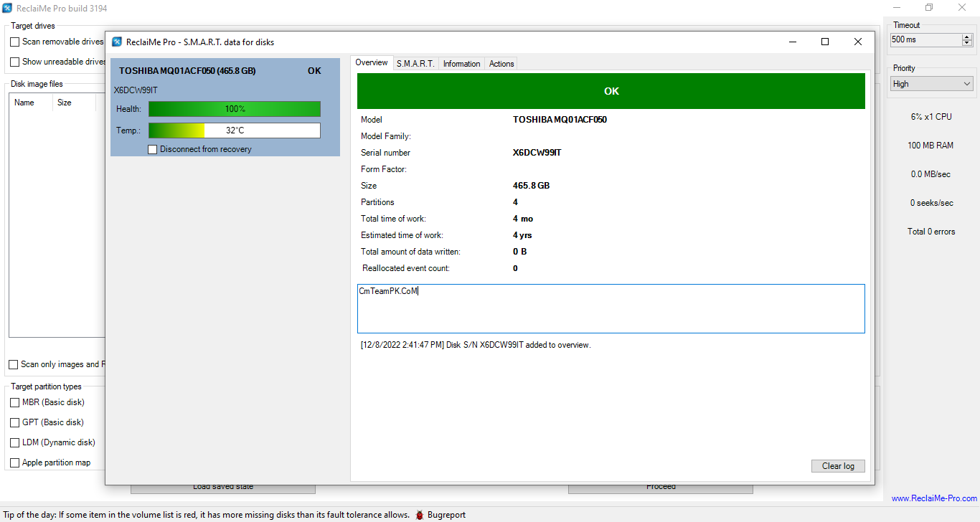Click the log entry dated 12/8/2022 2:41:47 PM

pos(476,345)
